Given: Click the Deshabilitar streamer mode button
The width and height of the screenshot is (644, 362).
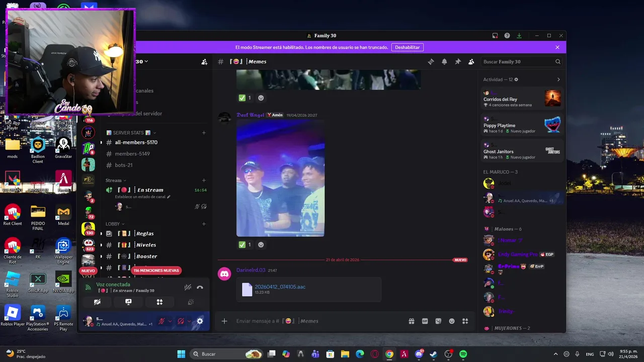Looking at the screenshot, I should pos(408,47).
